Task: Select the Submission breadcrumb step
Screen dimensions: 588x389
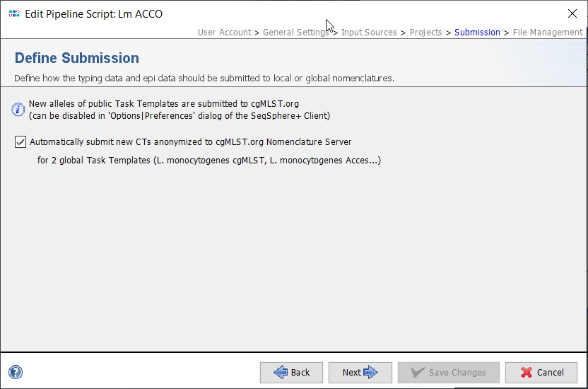Action: [x=477, y=33]
